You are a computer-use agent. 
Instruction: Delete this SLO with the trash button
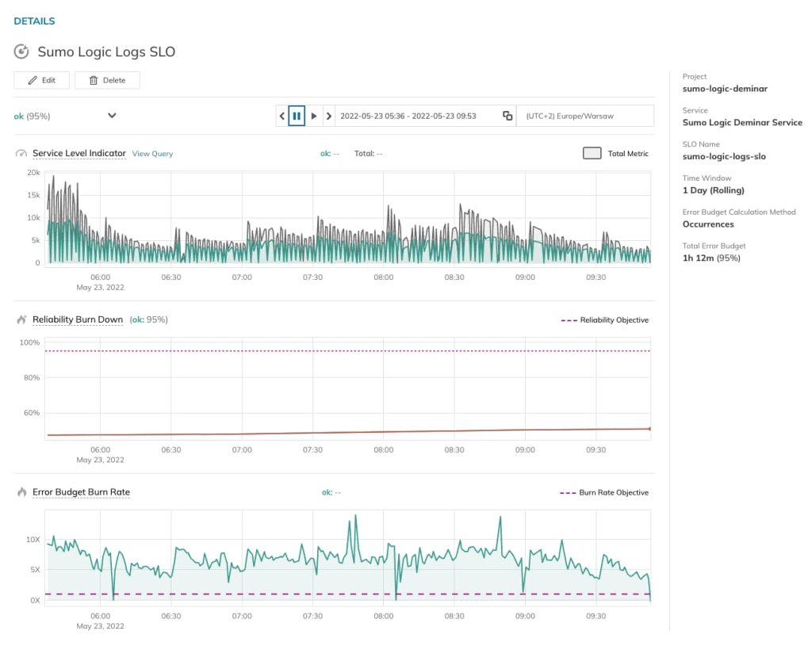pyautogui.click(x=107, y=80)
